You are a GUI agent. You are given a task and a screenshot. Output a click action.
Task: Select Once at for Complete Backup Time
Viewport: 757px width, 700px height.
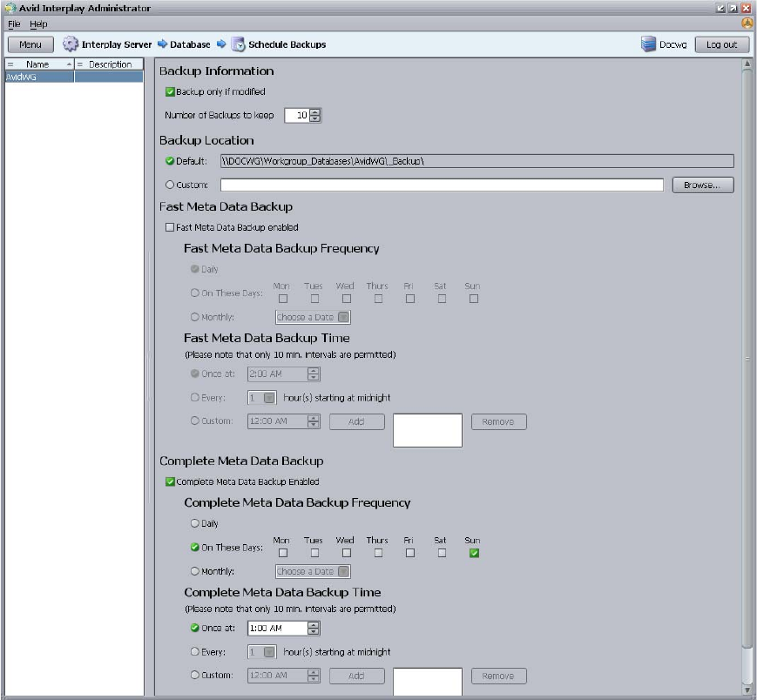[x=194, y=628]
